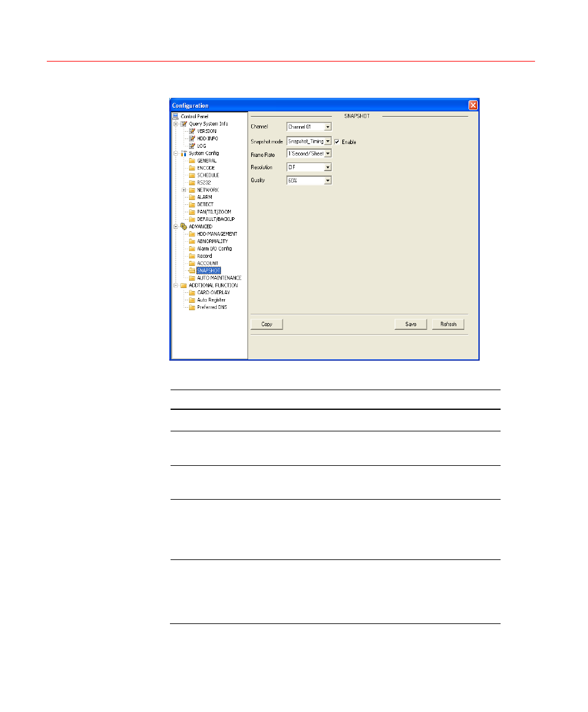Screen dimensions: 588x712
Task: Select the AUTO MAINTENANCE tree label
Action: point(219,278)
